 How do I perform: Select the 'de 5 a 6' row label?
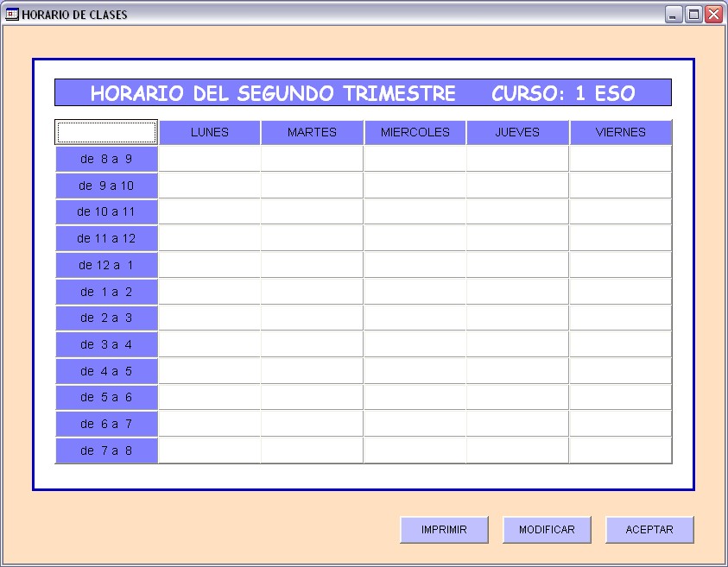point(106,398)
